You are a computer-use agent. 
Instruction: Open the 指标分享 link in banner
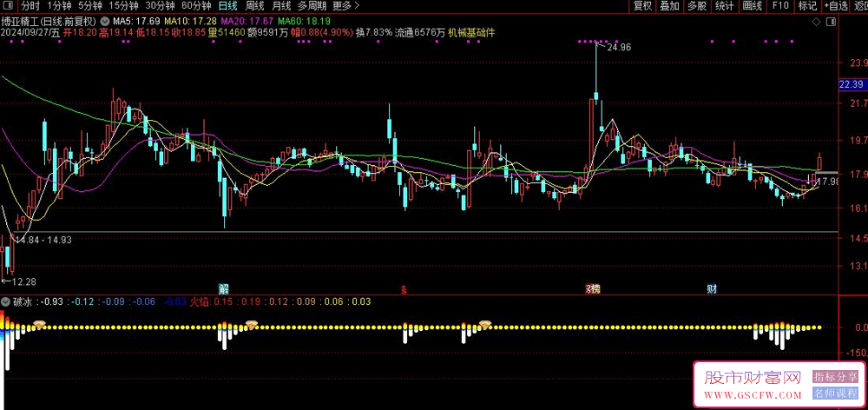coord(835,377)
